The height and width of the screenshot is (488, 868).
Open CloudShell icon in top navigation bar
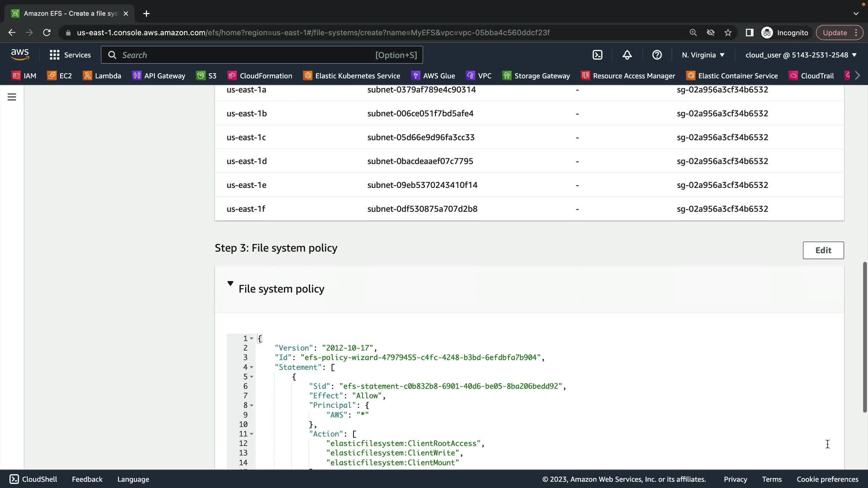(x=597, y=55)
